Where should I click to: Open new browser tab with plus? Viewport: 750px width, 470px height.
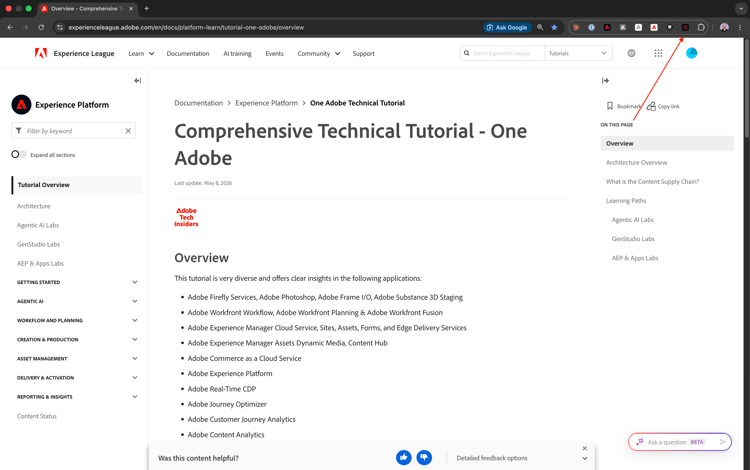click(146, 8)
